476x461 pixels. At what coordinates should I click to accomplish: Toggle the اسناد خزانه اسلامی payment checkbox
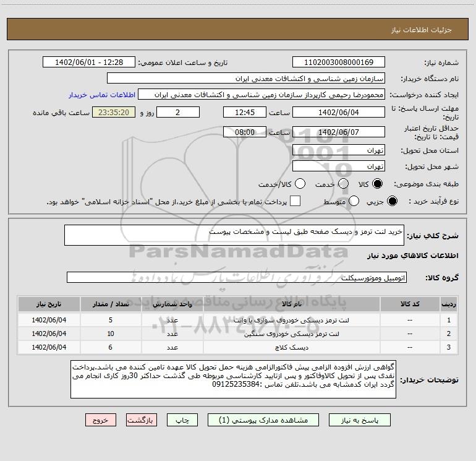pyautogui.click(x=295, y=201)
